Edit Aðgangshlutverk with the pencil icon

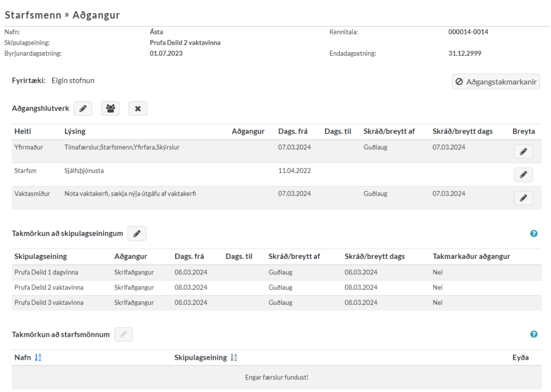(83, 108)
